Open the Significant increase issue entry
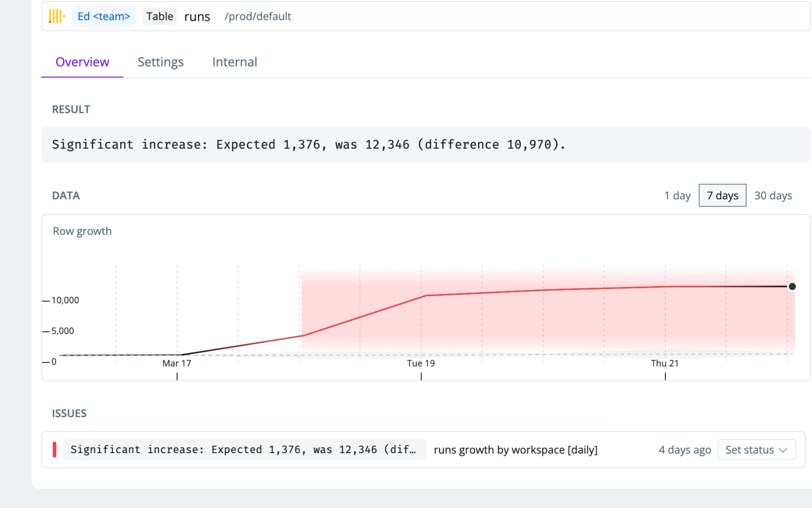 click(245, 450)
